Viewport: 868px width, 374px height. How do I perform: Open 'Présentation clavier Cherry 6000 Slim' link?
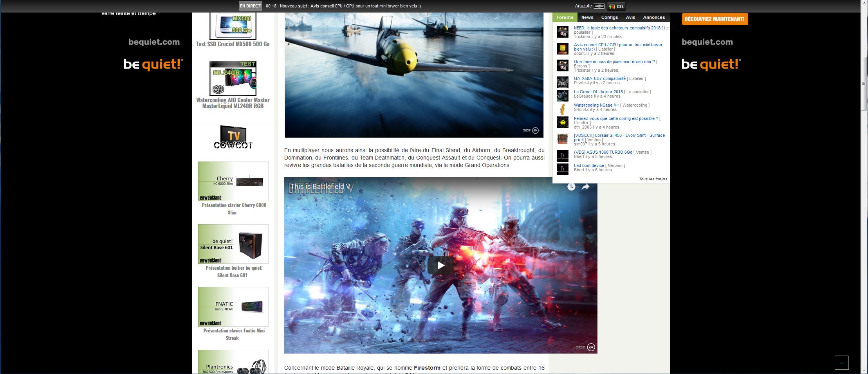tap(234, 209)
